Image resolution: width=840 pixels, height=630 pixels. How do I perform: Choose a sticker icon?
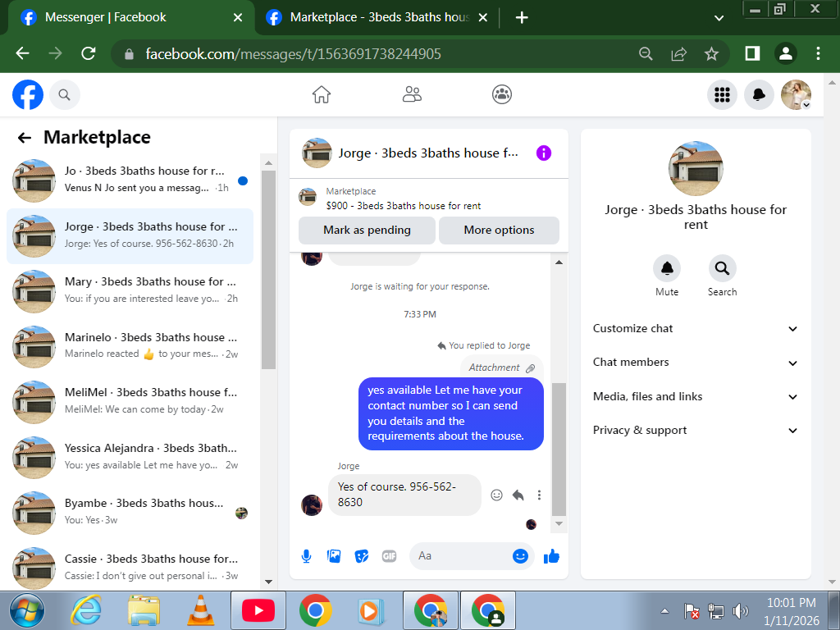362,557
